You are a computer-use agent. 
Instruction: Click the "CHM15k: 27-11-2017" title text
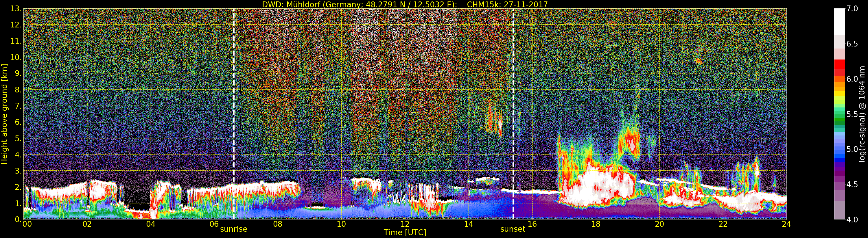507,4
